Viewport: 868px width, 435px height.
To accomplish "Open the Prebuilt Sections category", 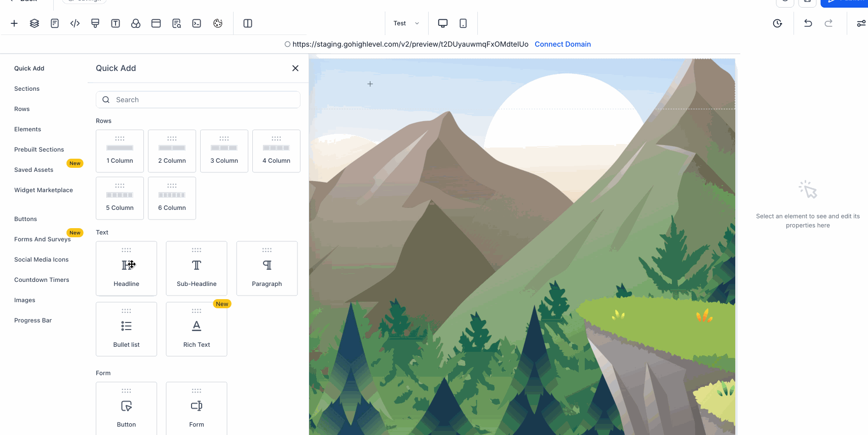I will tap(39, 150).
